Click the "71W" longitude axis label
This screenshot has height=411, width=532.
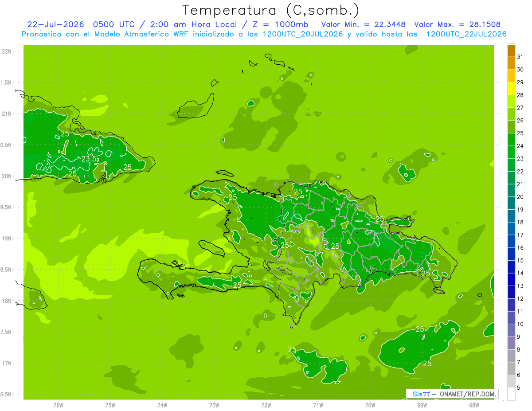click(318, 405)
